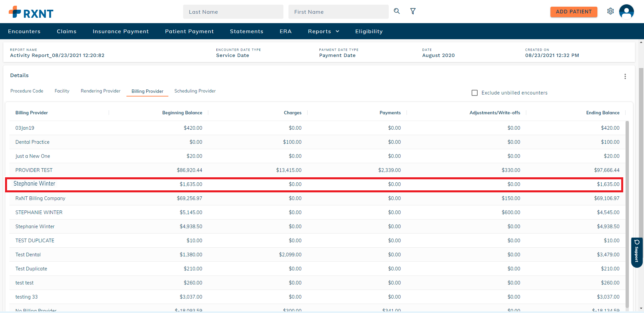This screenshot has height=313, width=644.
Task: Select the RxNT Billing Company row
Action: [317, 198]
